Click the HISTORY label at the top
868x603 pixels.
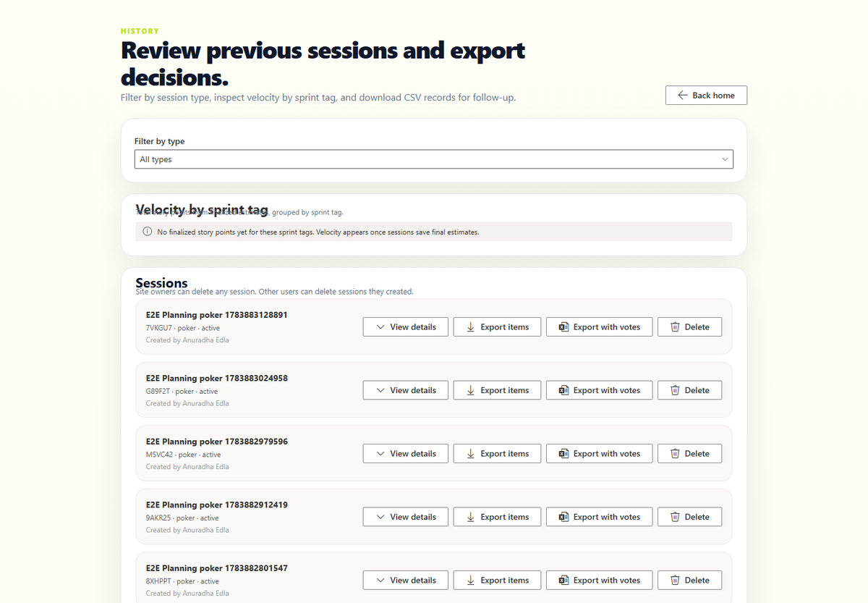[140, 31]
